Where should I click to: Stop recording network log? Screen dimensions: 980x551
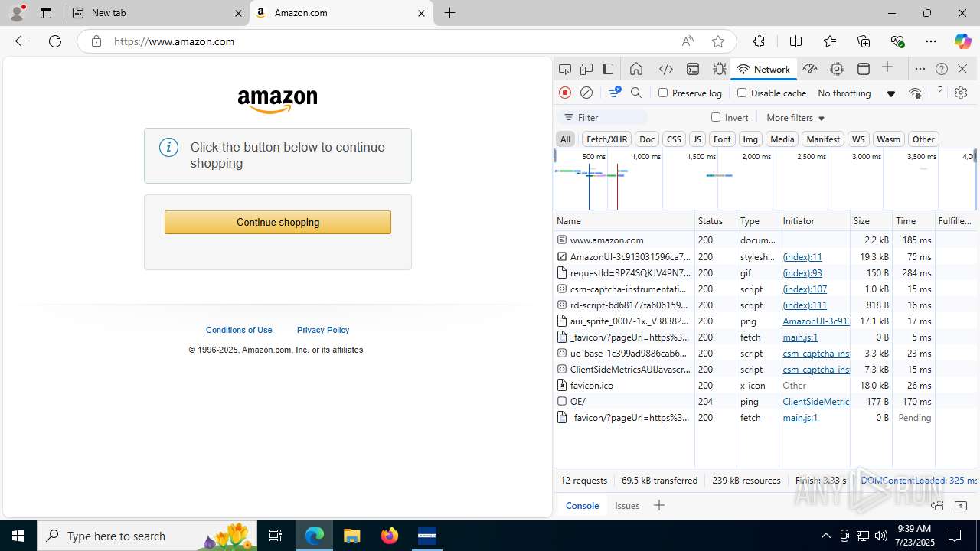pyautogui.click(x=565, y=93)
